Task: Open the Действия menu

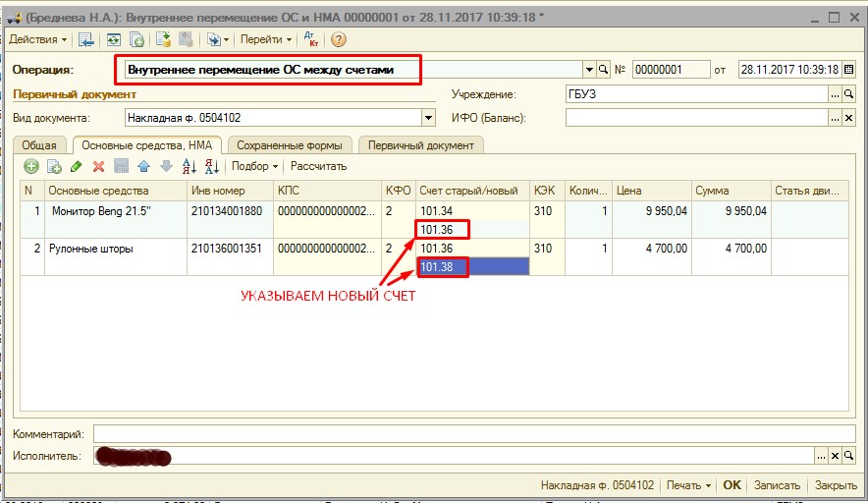Action: [x=38, y=39]
